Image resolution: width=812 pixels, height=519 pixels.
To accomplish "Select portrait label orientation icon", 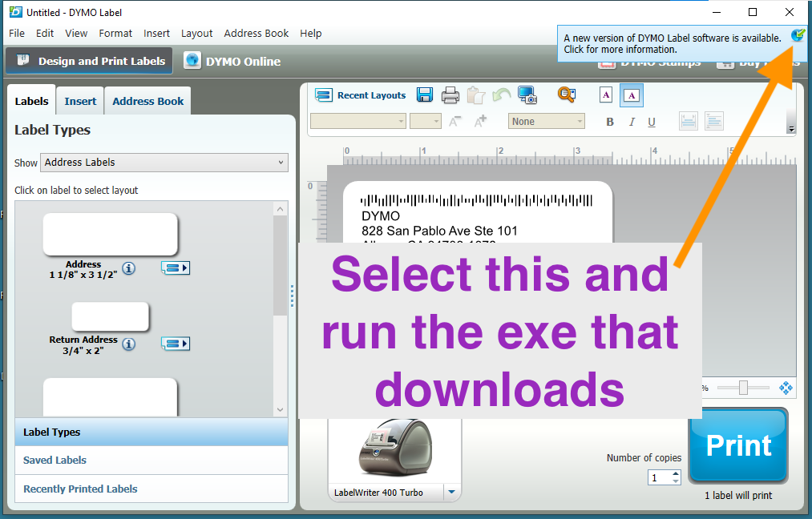I will click(x=605, y=95).
